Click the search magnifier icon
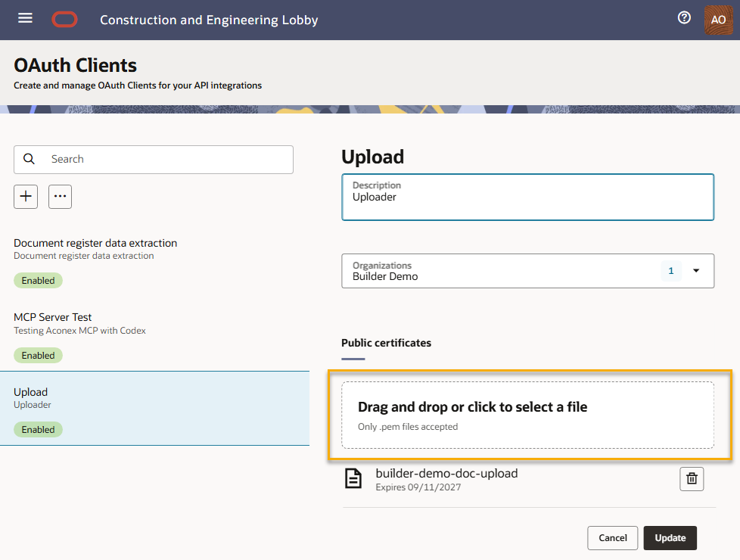Screen dimensions: 740x560 pyautogui.click(x=30, y=159)
